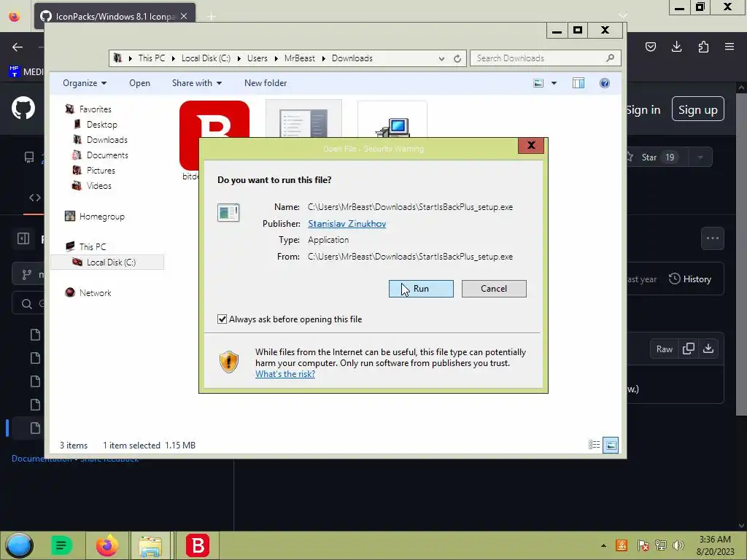Open Videos in the navigation pane
This screenshot has height=560, width=747.
[99, 186]
